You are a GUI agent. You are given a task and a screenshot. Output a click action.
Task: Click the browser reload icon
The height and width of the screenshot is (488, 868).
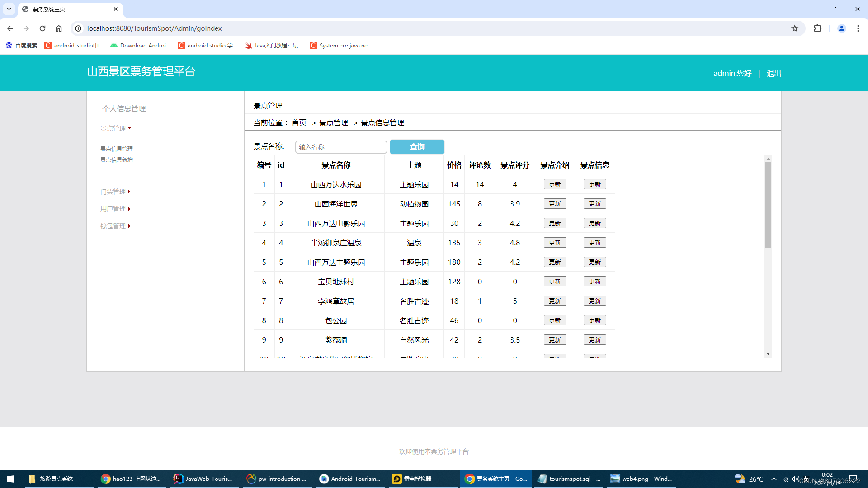(42, 28)
